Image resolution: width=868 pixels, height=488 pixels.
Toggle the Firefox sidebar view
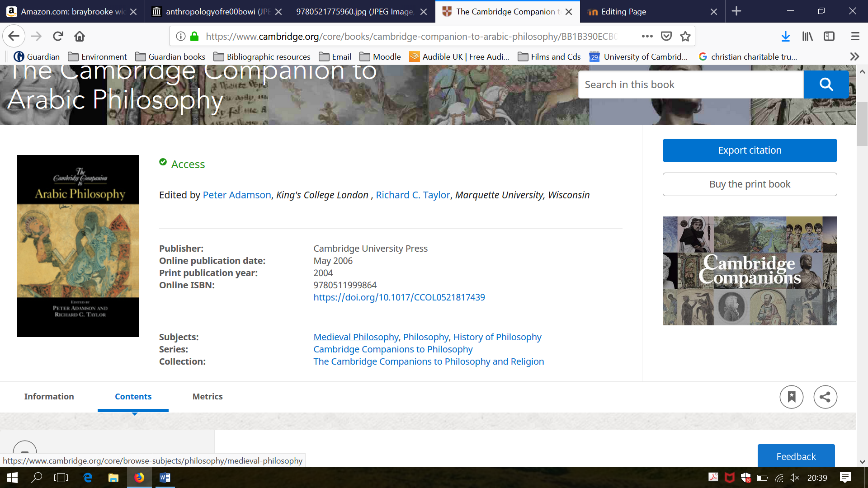829,36
